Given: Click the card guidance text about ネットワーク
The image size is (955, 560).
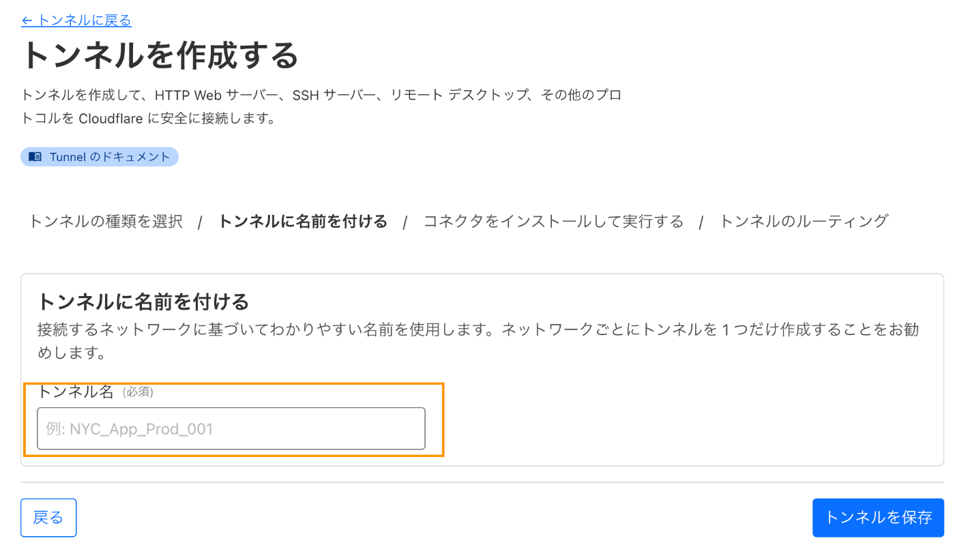Looking at the screenshot, I should [x=478, y=342].
